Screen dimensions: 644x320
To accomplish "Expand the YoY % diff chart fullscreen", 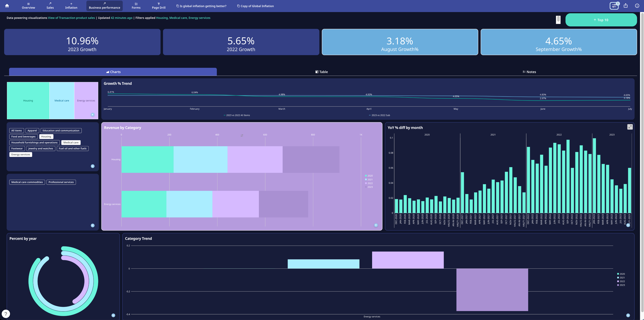I will (630, 127).
